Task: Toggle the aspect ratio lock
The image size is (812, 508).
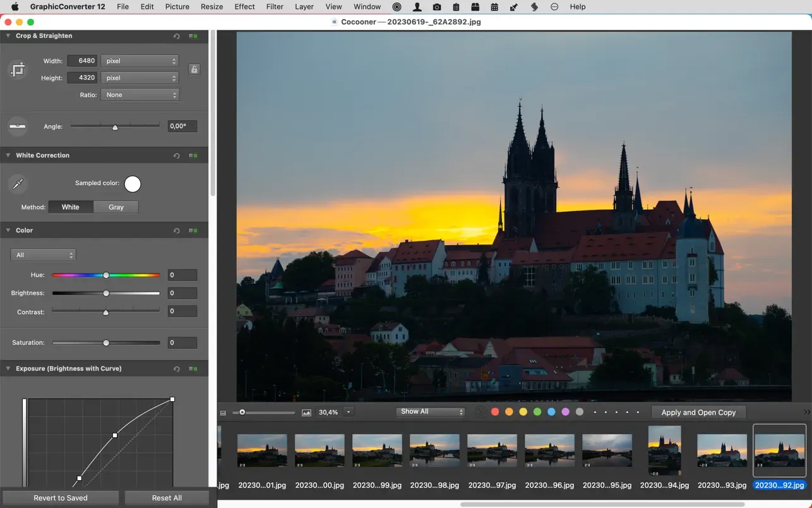Action: pyautogui.click(x=194, y=70)
